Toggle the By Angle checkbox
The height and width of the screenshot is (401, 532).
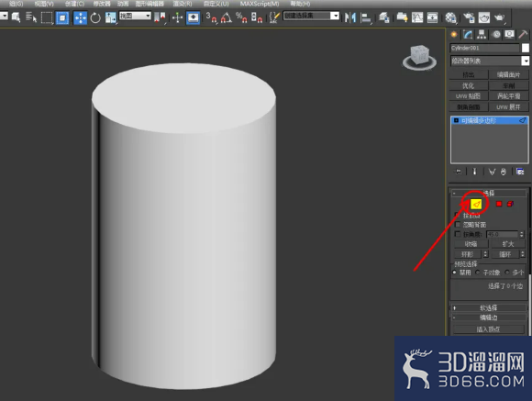(458, 234)
